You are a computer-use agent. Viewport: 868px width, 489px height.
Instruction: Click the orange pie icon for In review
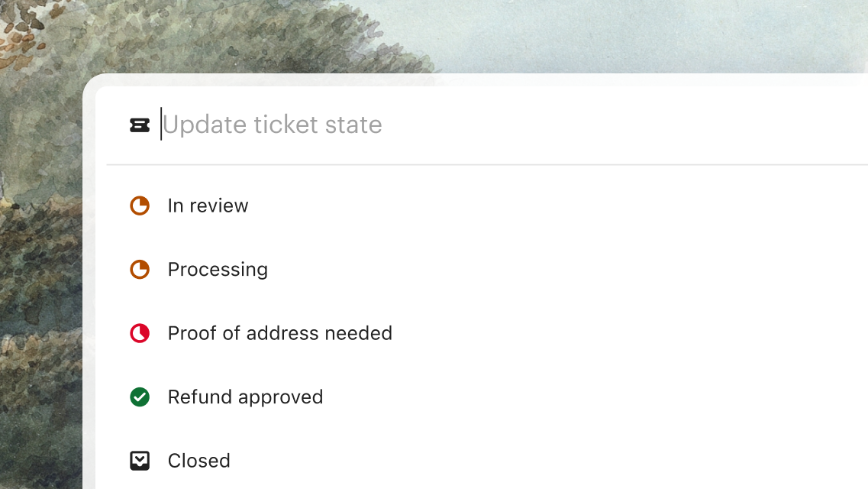(x=140, y=206)
